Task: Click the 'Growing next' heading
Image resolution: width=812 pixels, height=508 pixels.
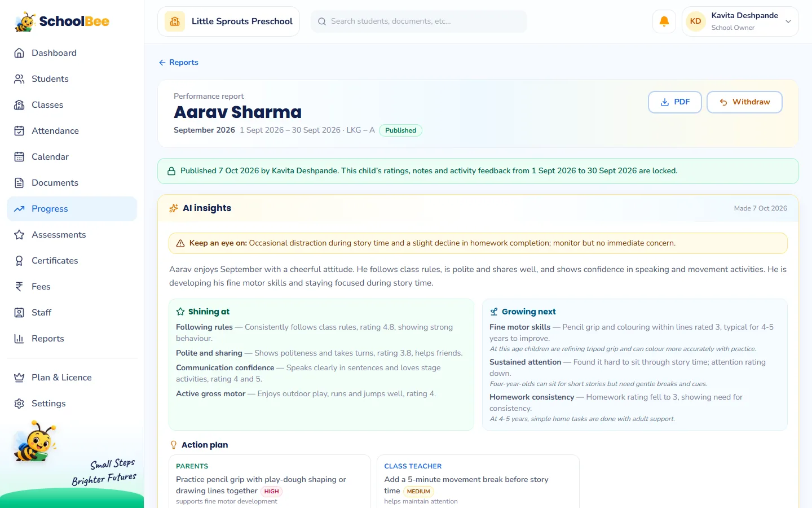Action: point(528,312)
